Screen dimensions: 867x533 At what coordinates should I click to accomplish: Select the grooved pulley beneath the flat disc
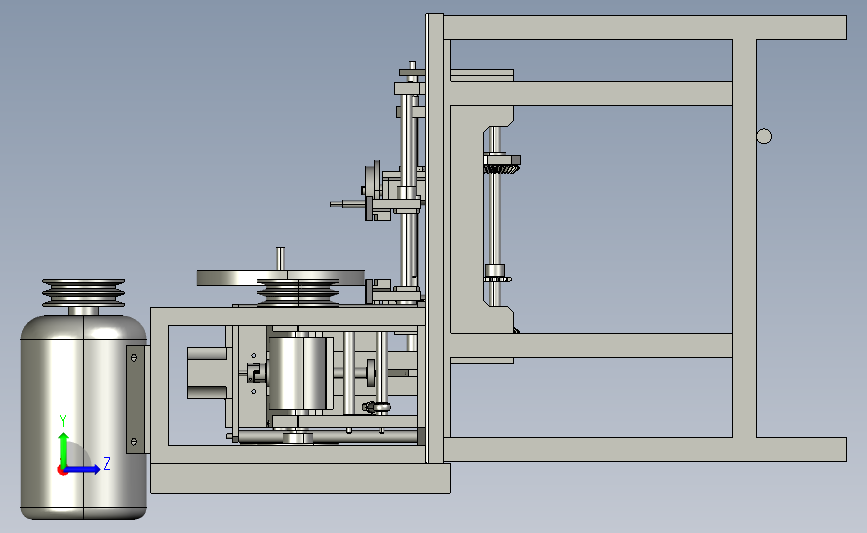click(x=298, y=293)
